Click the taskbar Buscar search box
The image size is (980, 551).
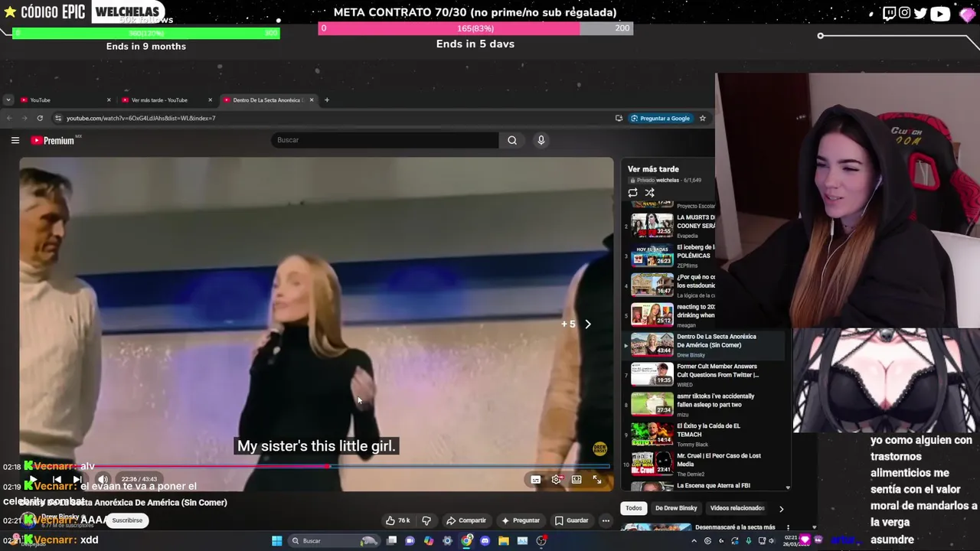pyautogui.click(x=333, y=541)
